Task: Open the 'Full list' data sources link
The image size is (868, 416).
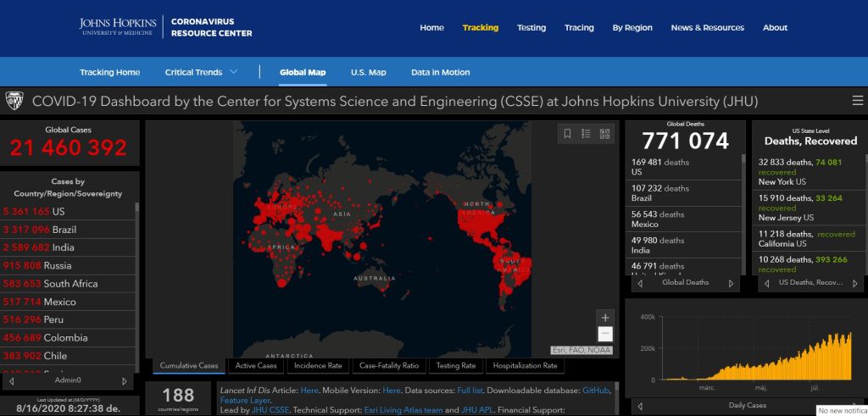Action: [470, 391]
